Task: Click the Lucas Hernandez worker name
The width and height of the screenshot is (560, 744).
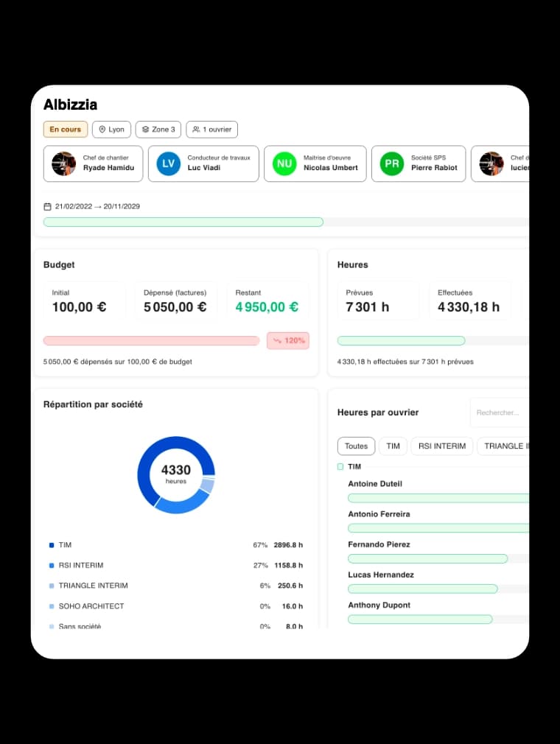Action: (381, 575)
